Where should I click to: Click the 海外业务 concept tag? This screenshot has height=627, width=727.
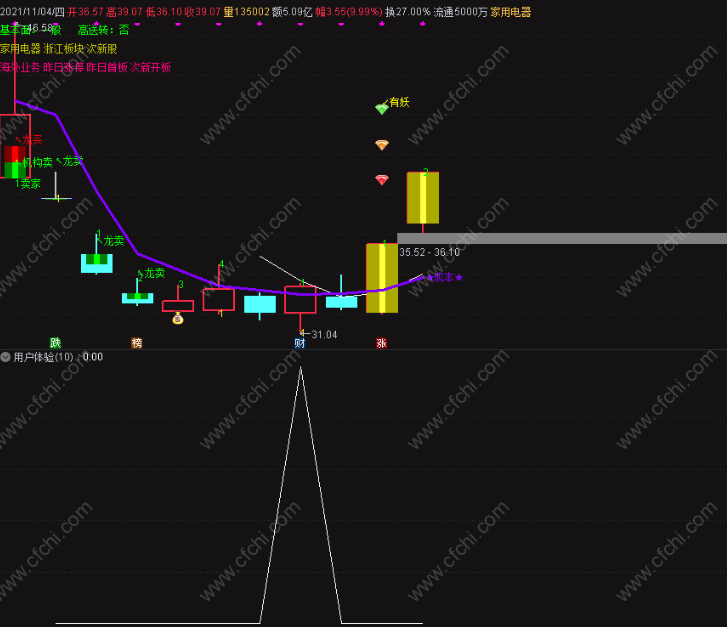[20, 67]
